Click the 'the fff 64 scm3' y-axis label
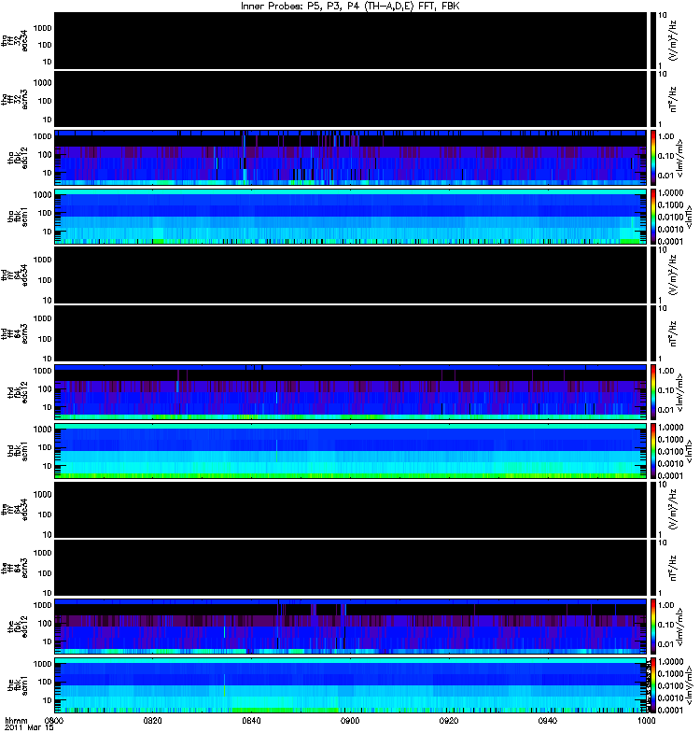 [15, 568]
